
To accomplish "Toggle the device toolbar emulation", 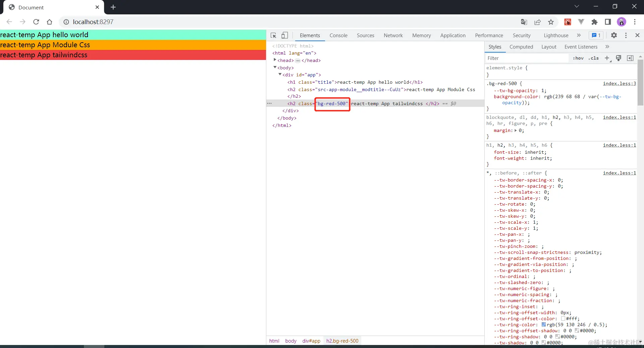I will pyautogui.click(x=284, y=35).
